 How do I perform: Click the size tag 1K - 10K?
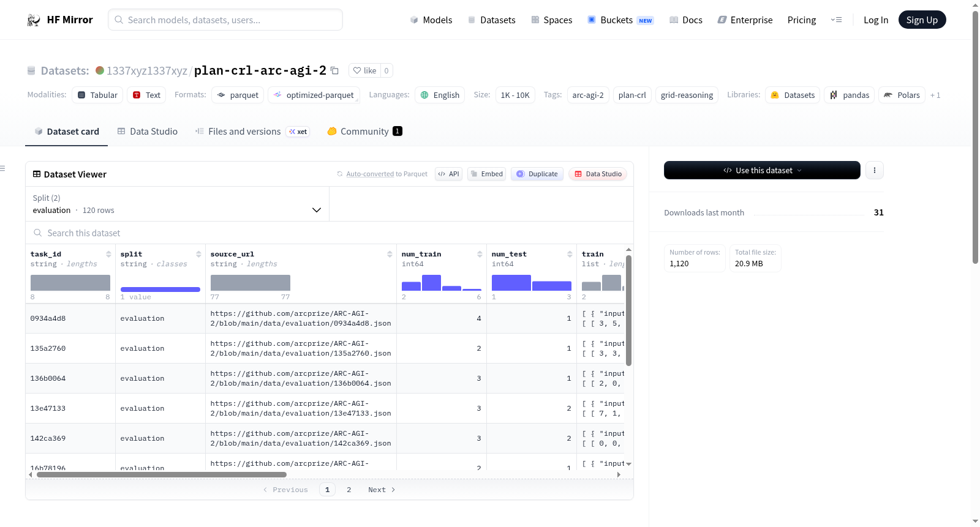(x=515, y=95)
